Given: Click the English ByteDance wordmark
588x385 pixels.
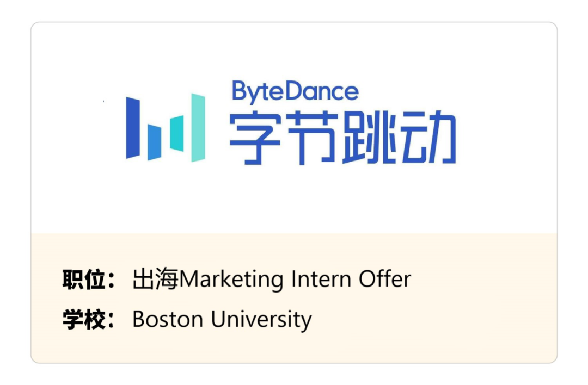Looking at the screenshot, I should [295, 92].
